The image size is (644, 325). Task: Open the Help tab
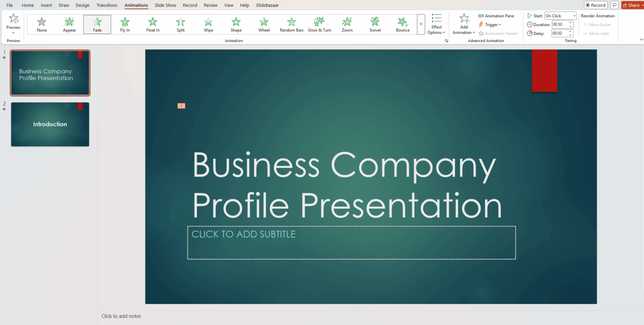pyautogui.click(x=244, y=5)
